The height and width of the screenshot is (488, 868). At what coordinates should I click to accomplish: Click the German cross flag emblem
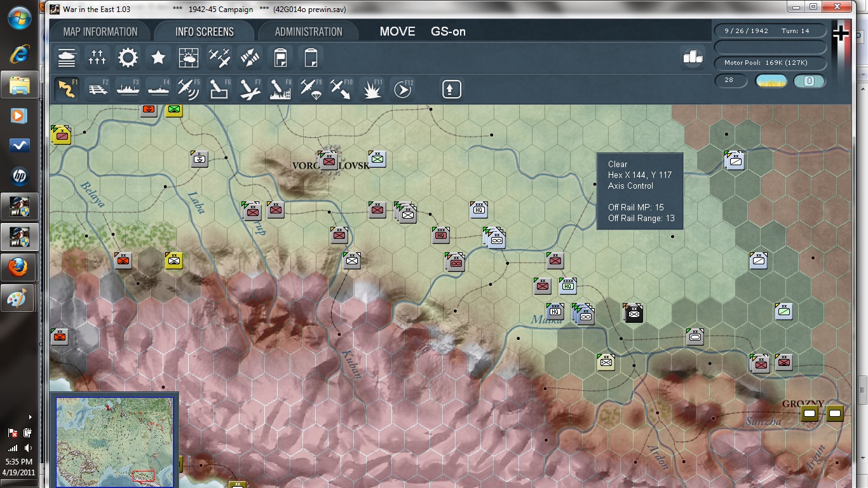pos(841,34)
